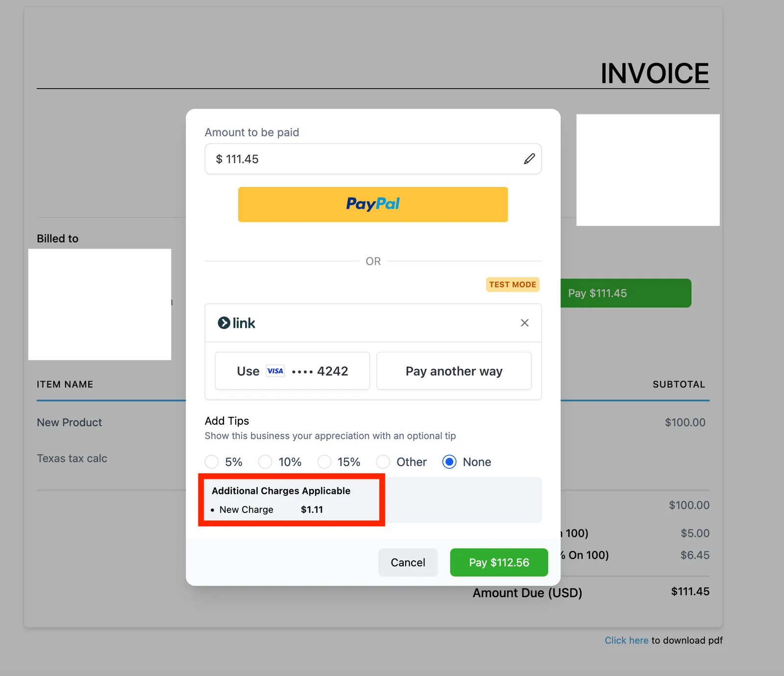The image size is (784, 676).
Task: Click the Amount to be paid label
Action: (x=252, y=132)
